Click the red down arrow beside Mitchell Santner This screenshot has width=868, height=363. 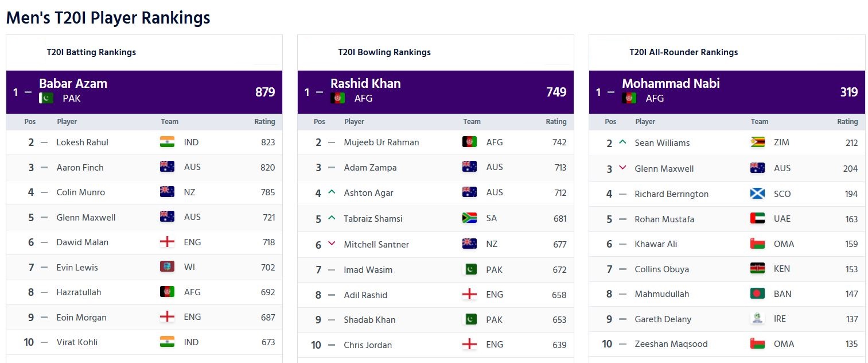coord(331,244)
